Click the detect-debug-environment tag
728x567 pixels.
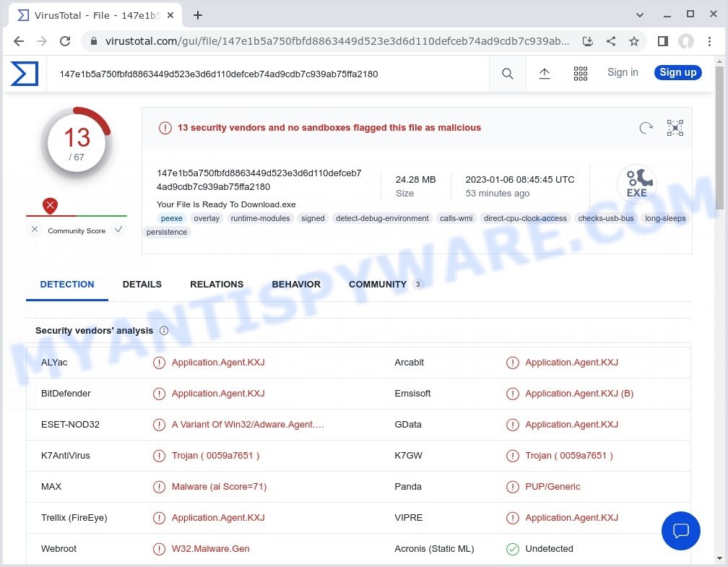[382, 218]
